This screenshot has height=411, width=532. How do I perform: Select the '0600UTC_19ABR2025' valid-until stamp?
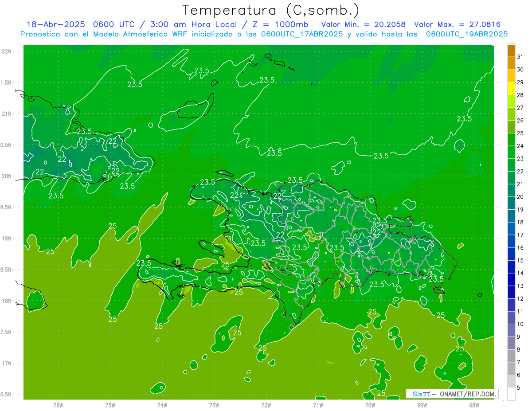click(467, 34)
